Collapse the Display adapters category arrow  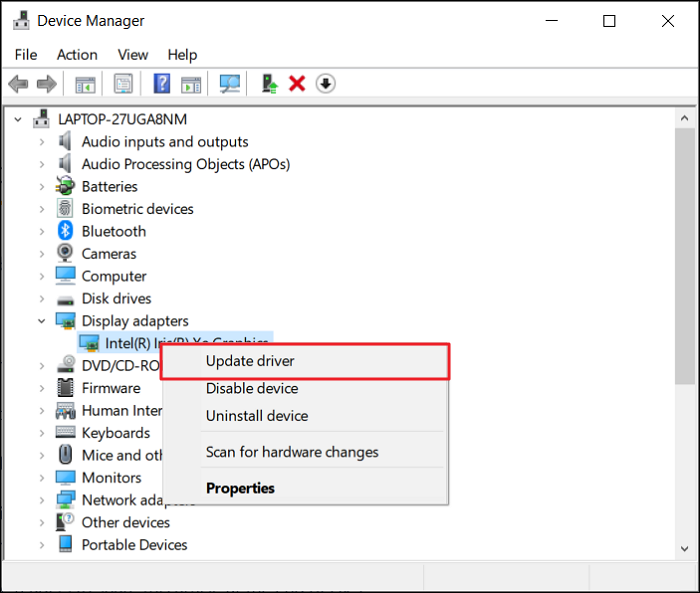click(42, 321)
